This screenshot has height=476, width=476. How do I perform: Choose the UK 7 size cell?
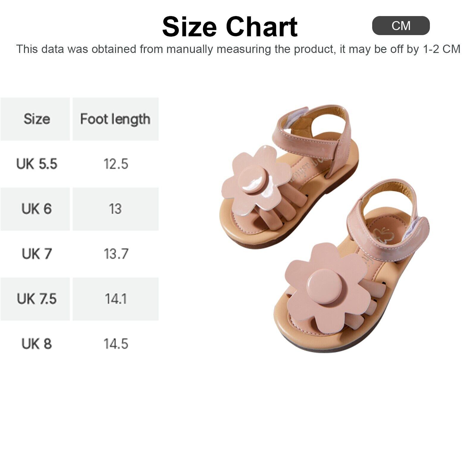[x=37, y=254]
